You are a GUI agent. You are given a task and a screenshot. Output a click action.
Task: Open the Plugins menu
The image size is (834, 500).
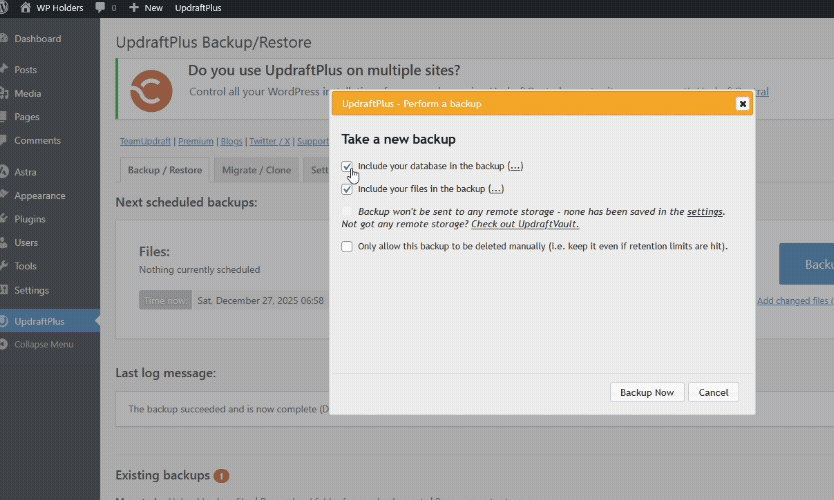30,219
